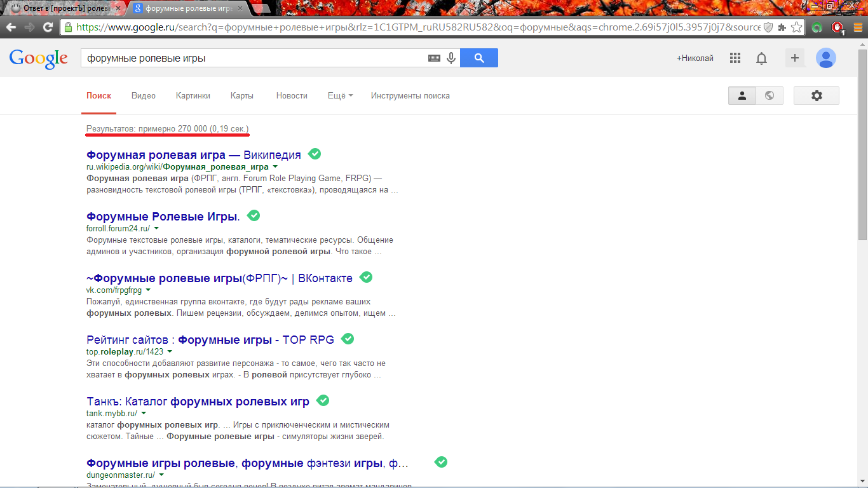Image resolution: width=868 pixels, height=488 pixels.
Task: Click the browser address bar URL
Action: click(418, 27)
